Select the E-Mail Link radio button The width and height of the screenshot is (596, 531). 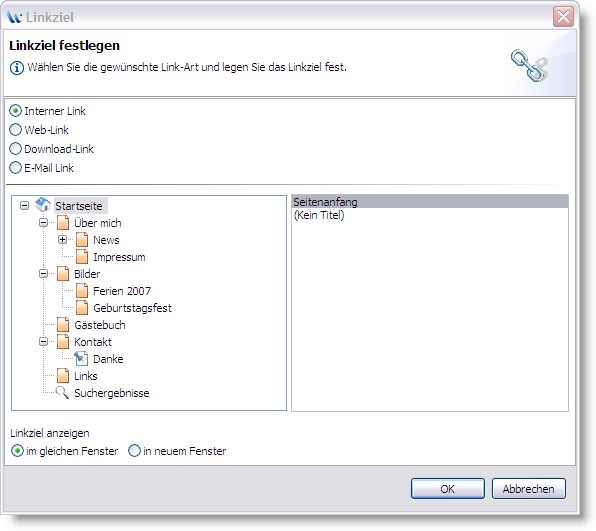pyautogui.click(x=15, y=168)
